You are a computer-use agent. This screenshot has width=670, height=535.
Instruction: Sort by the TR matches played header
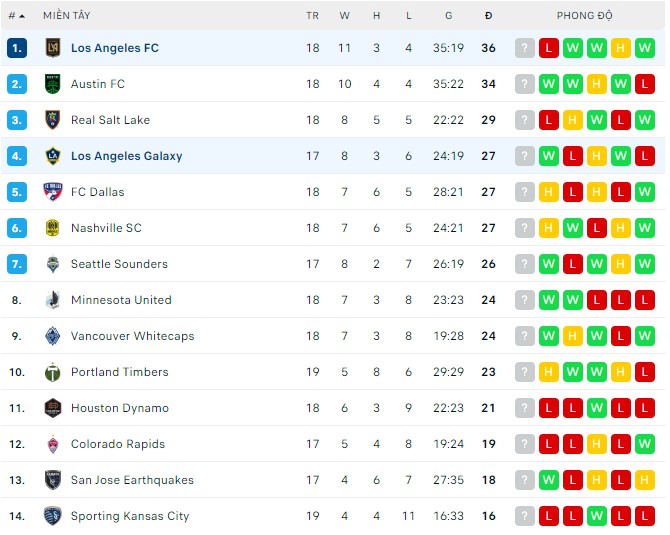tap(312, 16)
